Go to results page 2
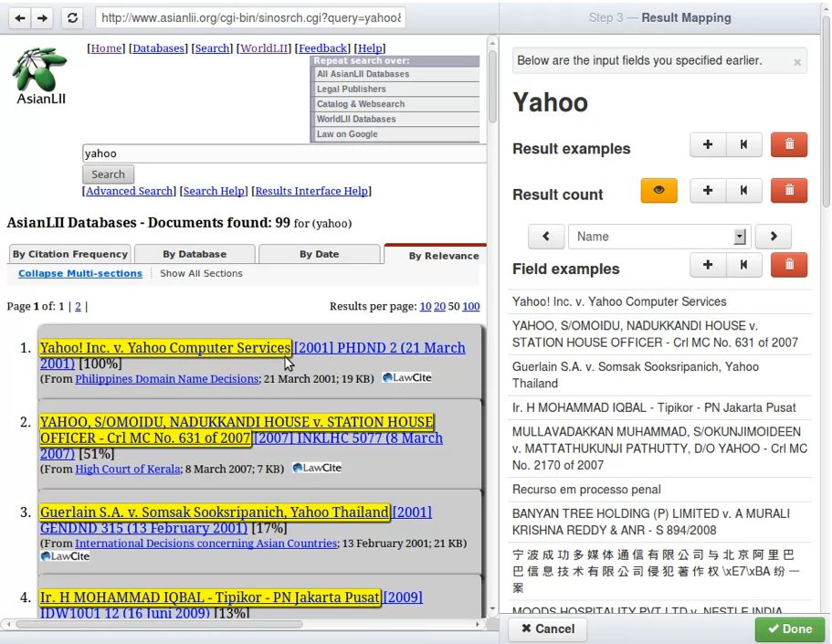This screenshot has width=832, height=644. 78,306
